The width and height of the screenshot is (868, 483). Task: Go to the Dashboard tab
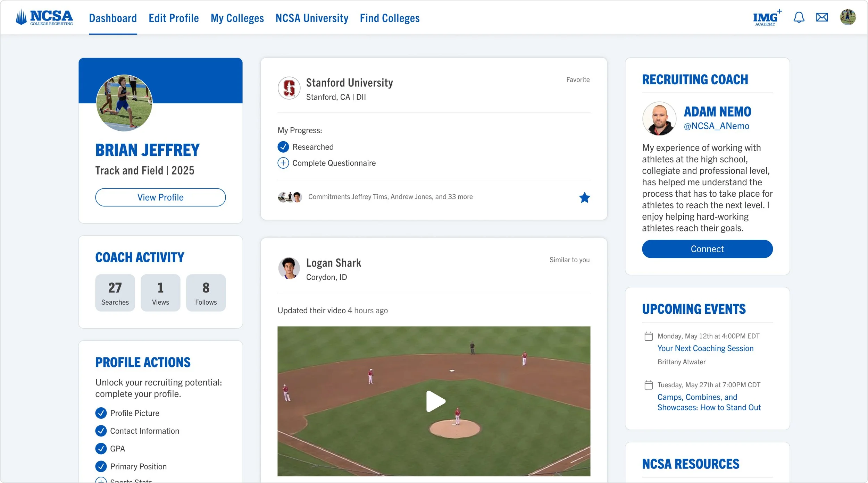(x=113, y=18)
